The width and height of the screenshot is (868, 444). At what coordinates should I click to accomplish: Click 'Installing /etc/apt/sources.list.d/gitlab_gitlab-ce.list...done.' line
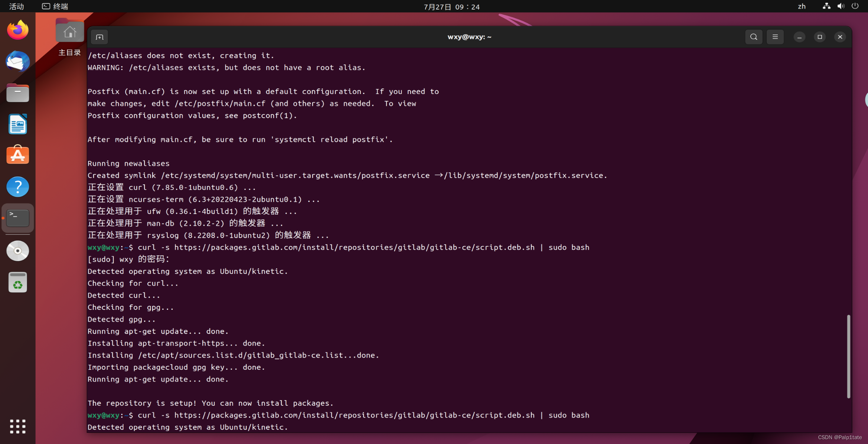(233, 356)
